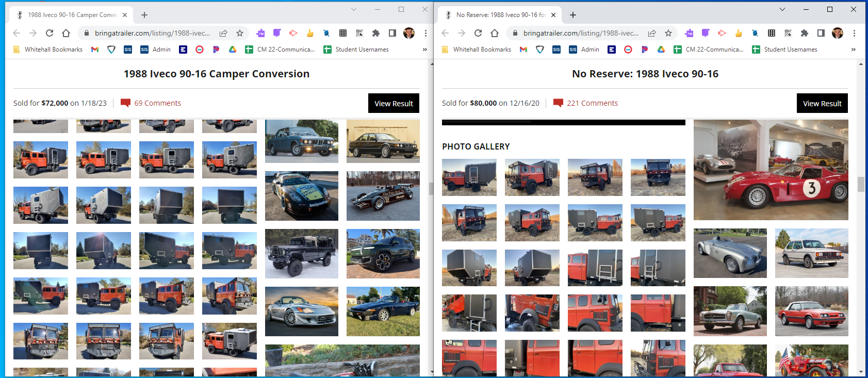Click vertical scrollbar thumb in right window
The height and width of the screenshot is (378, 868).
pyautogui.click(x=861, y=184)
